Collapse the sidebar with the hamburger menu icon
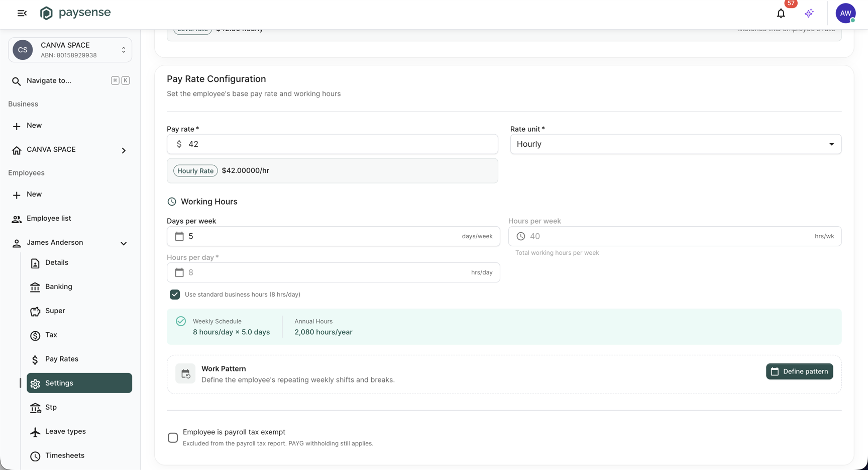 click(x=22, y=13)
